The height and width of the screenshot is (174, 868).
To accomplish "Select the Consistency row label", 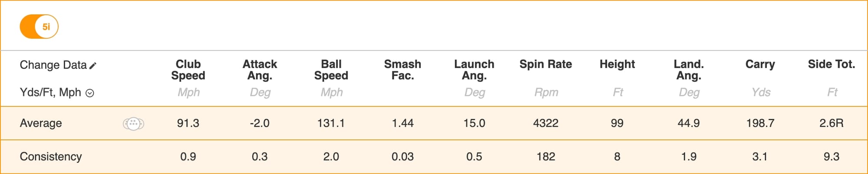I will (x=51, y=157).
